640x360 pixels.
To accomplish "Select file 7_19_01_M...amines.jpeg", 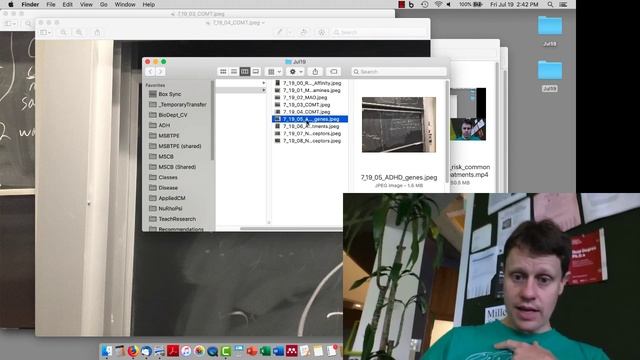I will (310, 90).
